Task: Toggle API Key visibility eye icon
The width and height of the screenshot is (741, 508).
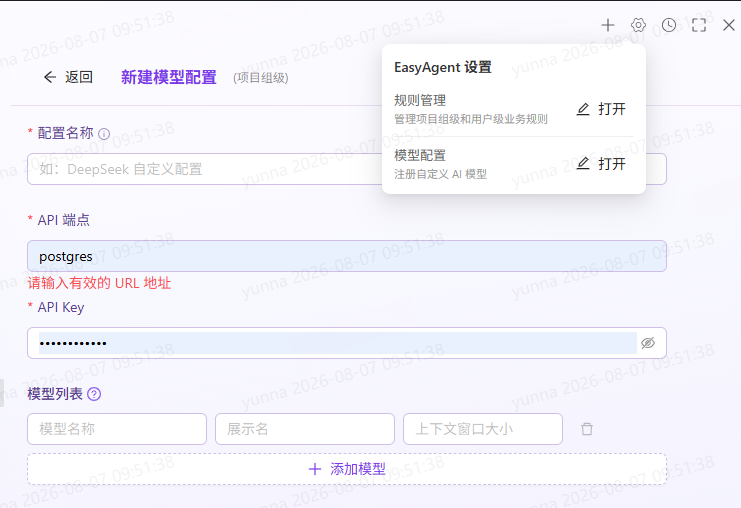Action: pos(648,343)
